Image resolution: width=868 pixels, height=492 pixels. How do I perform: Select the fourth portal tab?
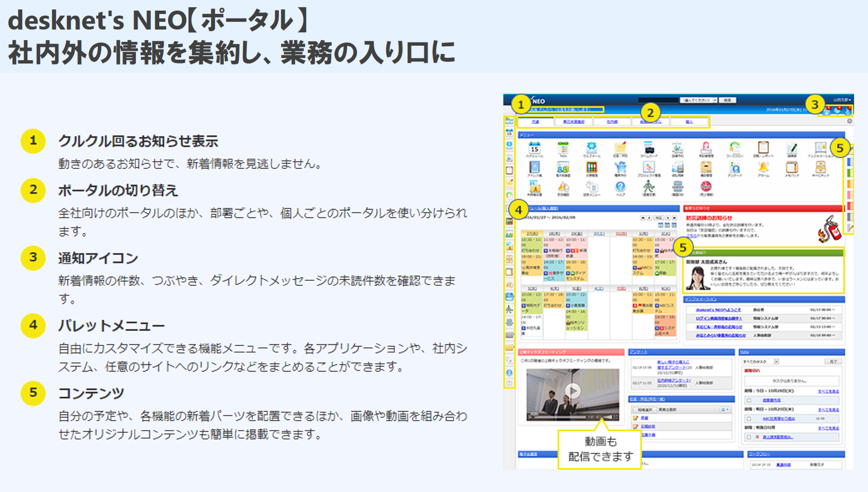coord(650,121)
